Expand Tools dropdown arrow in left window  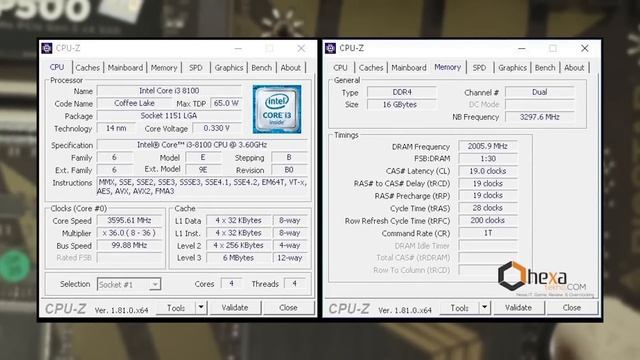click(x=201, y=308)
